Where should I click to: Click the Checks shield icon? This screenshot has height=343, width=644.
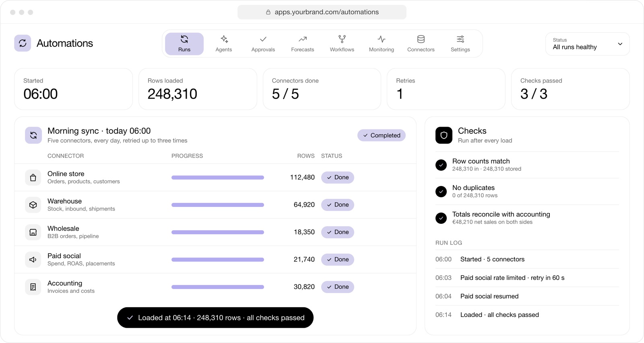point(444,135)
